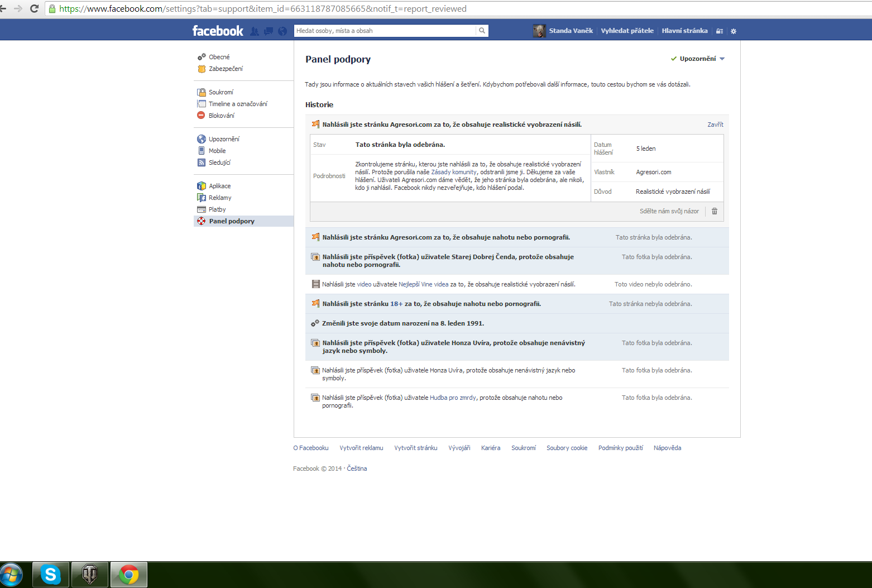Click the Obecné gears icon in the sidebar
This screenshot has width=872, height=588.
pyautogui.click(x=202, y=57)
